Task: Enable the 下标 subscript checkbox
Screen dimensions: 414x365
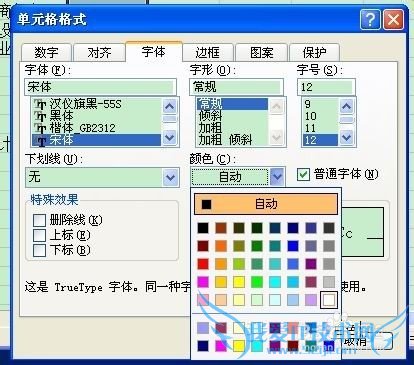Action: click(39, 250)
